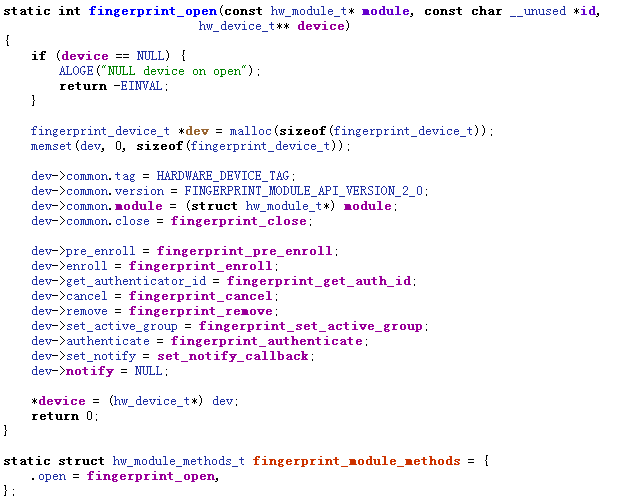Screen dimensions: 618x502
Task: Click ALOGE call with NULL device message
Action: tap(159, 71)
